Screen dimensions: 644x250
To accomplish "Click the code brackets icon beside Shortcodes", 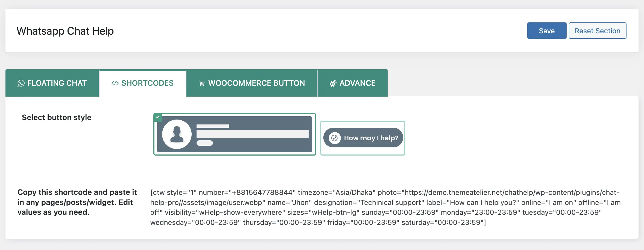I will [x=115, y=83].
